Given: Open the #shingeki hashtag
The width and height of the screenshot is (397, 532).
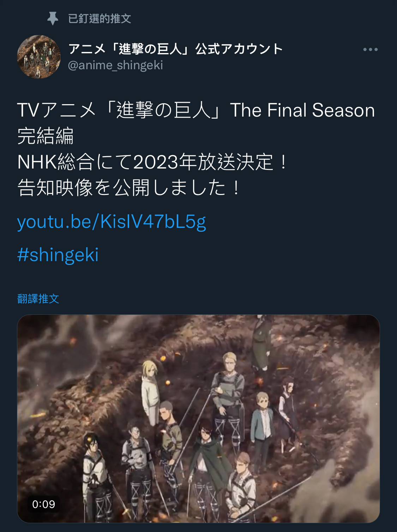Looking at the screenshot, I should point(58,255).
